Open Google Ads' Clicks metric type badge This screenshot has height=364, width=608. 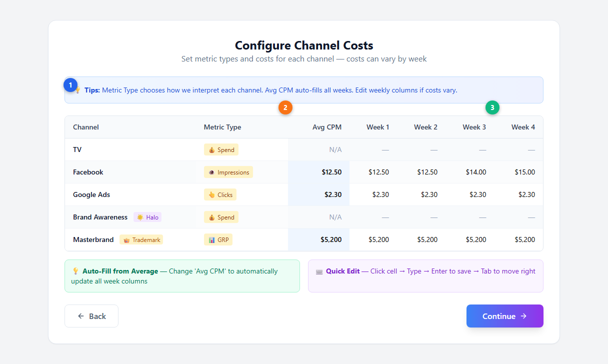click(x=220, y=194)
